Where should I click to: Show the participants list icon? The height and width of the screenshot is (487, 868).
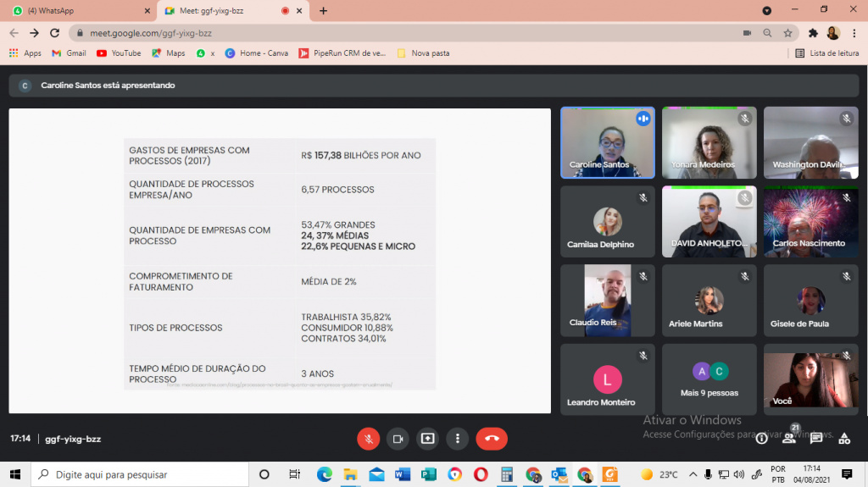click(789, 439)
